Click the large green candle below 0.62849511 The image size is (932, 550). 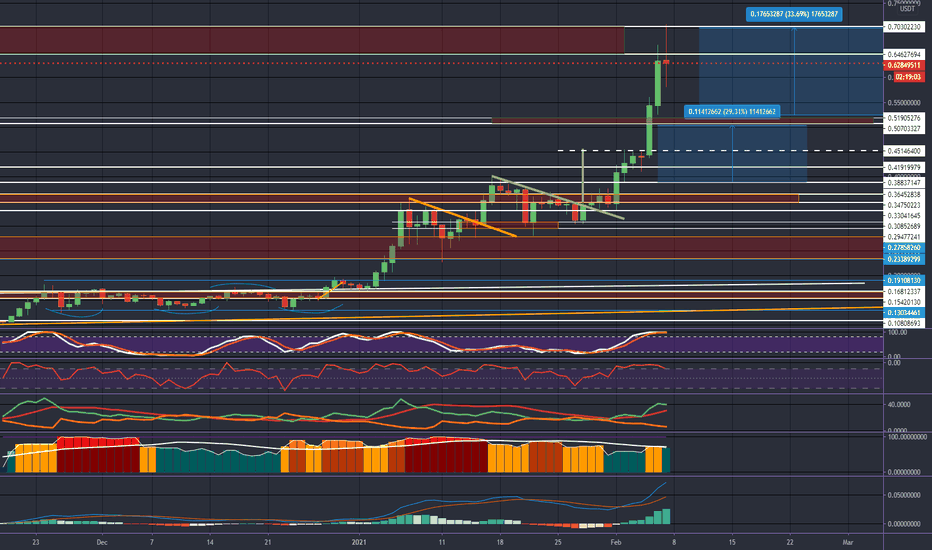[x=658, y=83]
